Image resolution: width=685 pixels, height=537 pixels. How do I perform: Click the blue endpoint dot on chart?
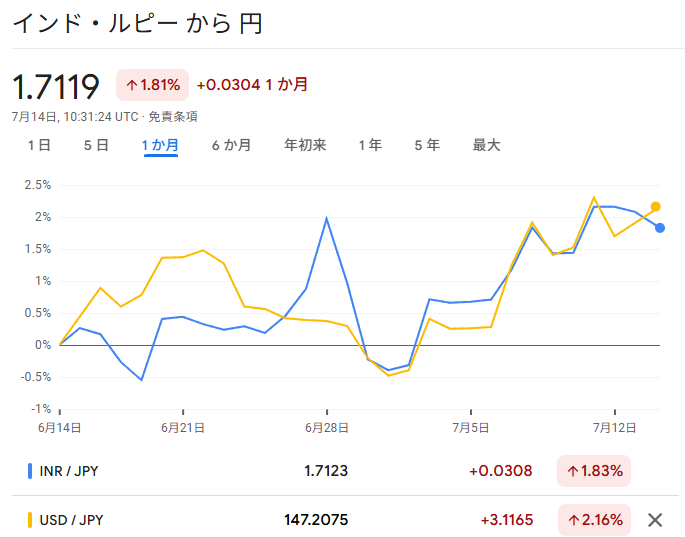point(660,228)
